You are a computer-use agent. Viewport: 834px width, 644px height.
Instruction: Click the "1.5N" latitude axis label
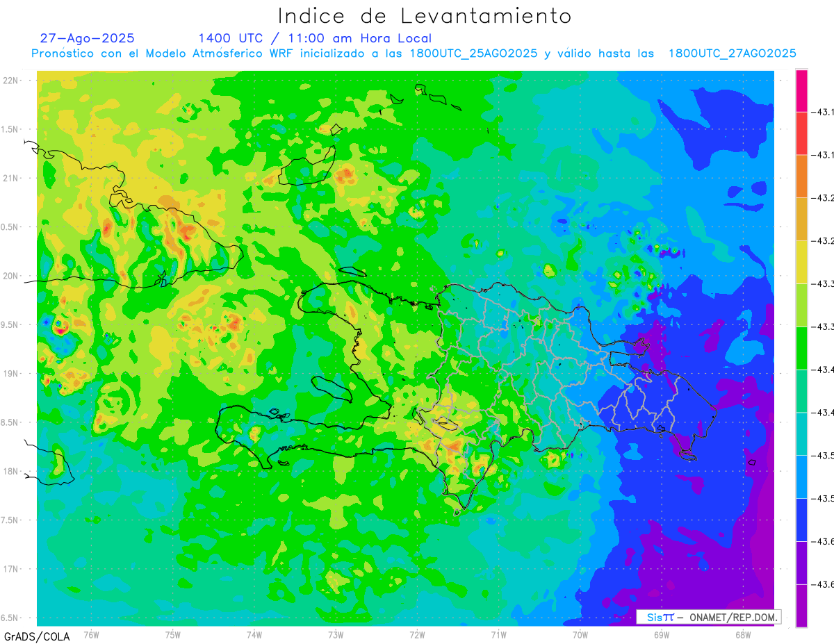pos(11,129)
